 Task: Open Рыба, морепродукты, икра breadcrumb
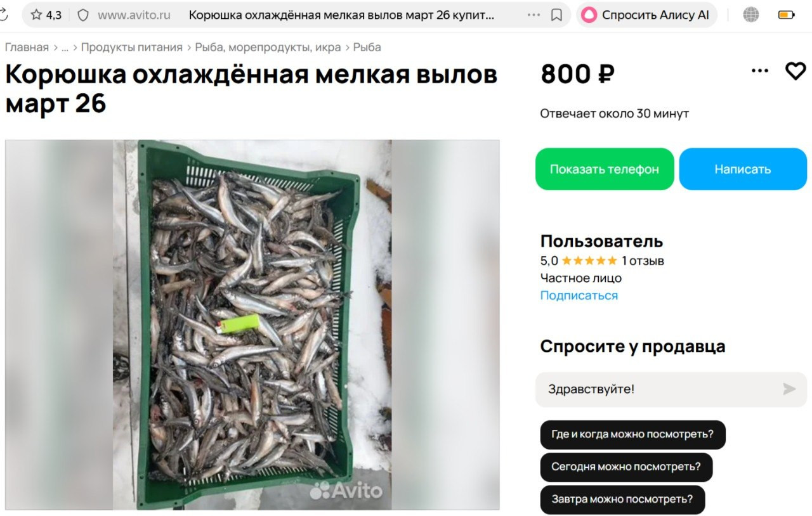pyautogui.click(x=268, y=48)
